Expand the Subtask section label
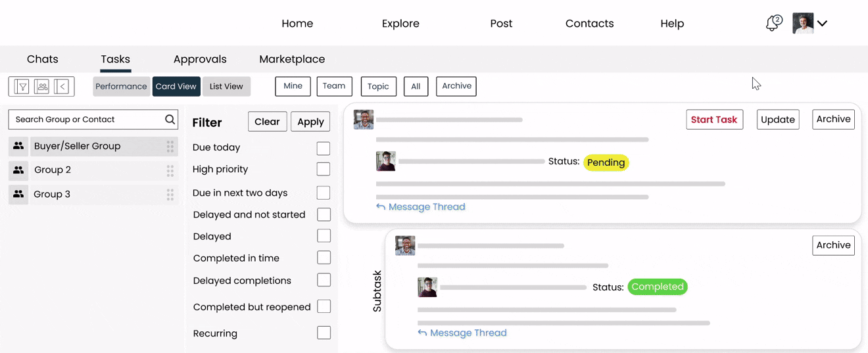This screenshot has height=353, width=868. pos(377,291)
